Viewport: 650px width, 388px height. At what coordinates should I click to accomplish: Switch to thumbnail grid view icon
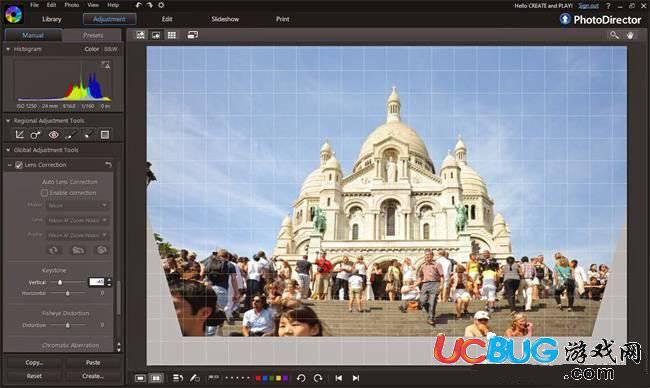pyautogui.click(x=172, y=35)
